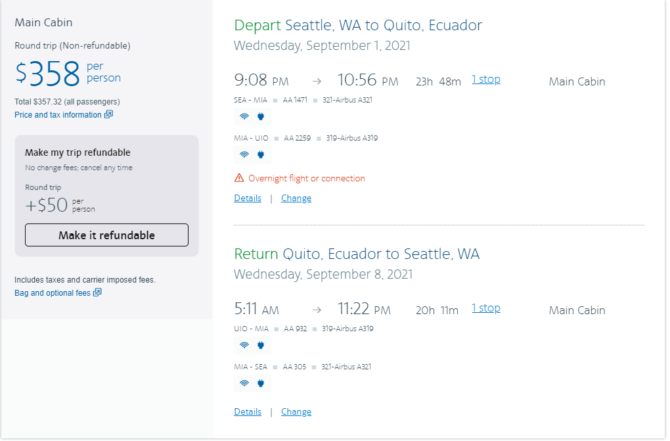Open Price and tax information link
The width and height of the screenshot is (670, 441).
point(58,115)
